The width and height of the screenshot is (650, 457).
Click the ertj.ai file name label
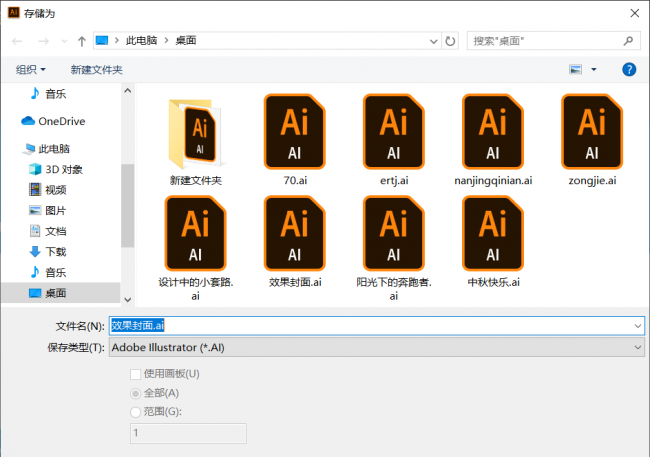coord(394,180)
